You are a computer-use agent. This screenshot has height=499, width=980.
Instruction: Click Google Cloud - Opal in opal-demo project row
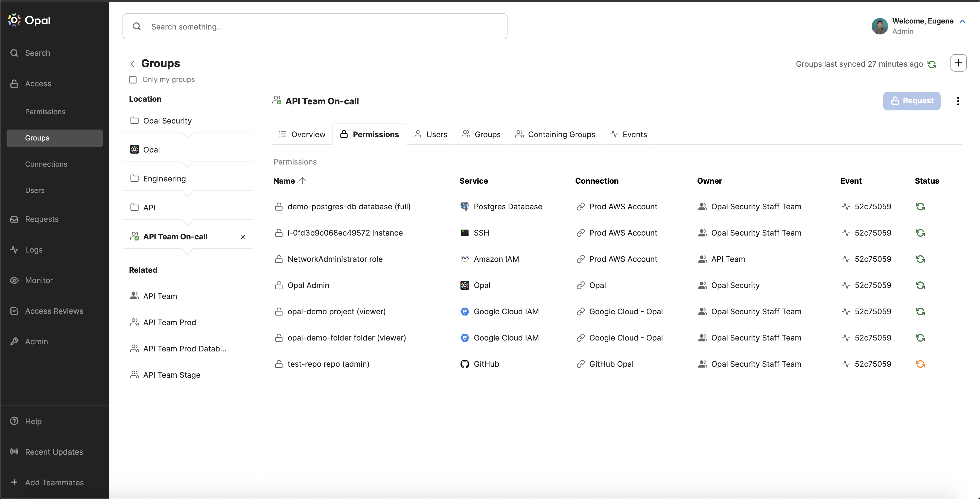tap(626, 312)
